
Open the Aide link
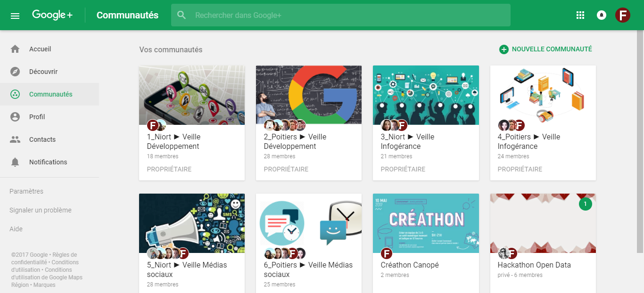click(x=16, y=229)
